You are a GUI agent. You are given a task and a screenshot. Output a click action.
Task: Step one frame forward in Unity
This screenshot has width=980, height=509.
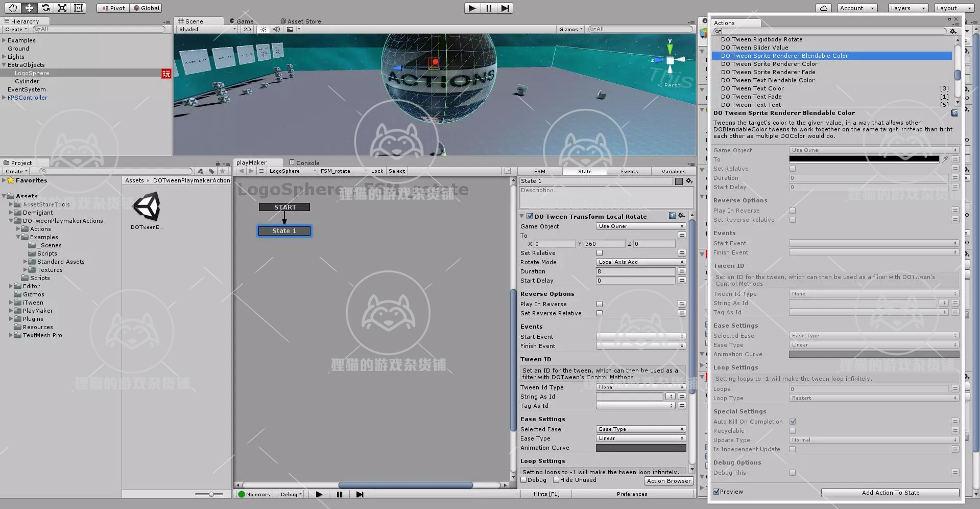[505, 8]
